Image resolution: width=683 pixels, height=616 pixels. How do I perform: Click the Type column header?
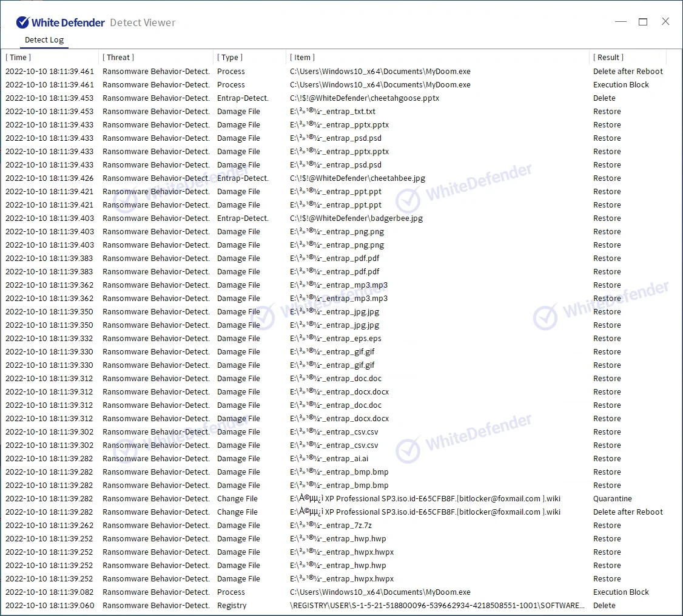pyautogui.click(x=230, y=58)
